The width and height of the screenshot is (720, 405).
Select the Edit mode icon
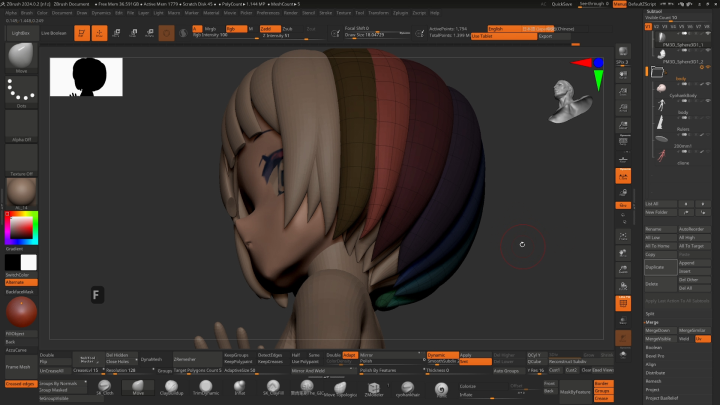point(80,33)
